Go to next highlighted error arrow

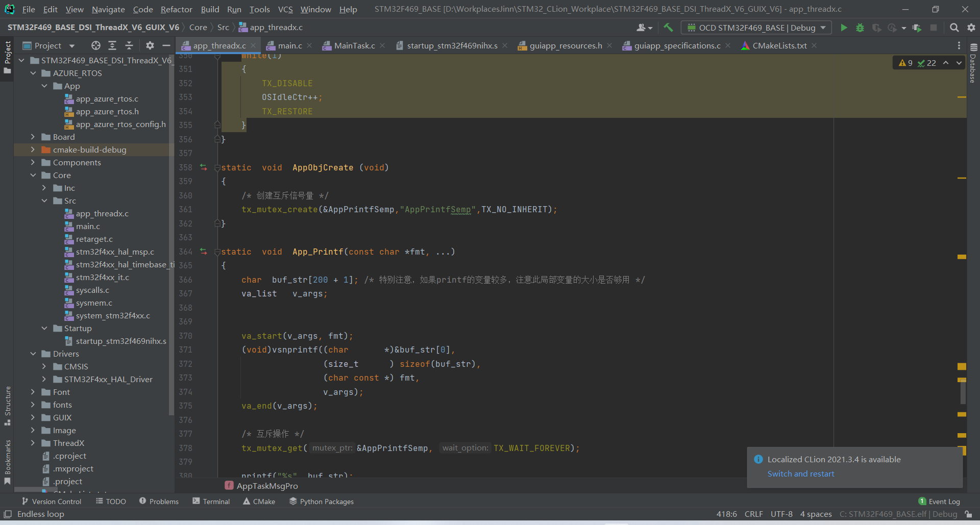coord(959,63)
